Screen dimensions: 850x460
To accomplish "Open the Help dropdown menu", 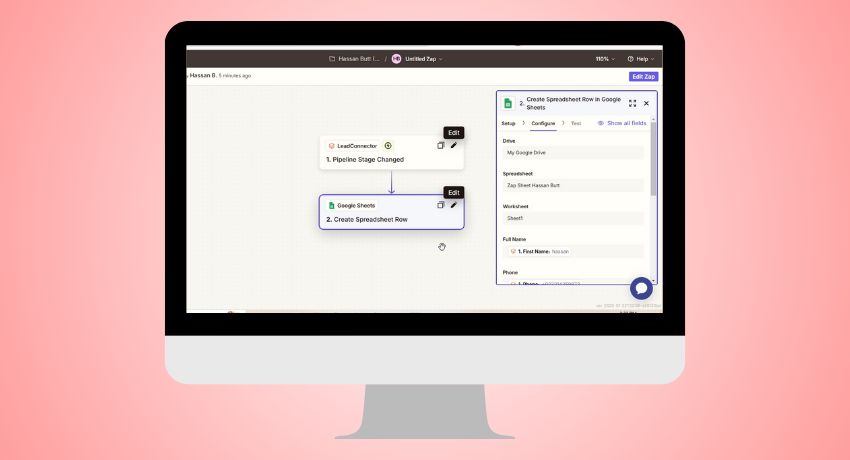I will click(640, 59).
